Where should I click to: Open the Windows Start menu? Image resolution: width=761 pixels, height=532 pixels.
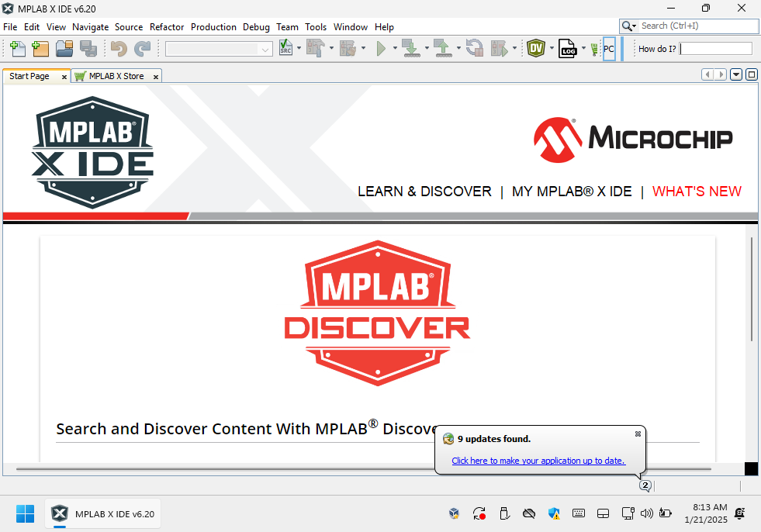click(26, 513)
